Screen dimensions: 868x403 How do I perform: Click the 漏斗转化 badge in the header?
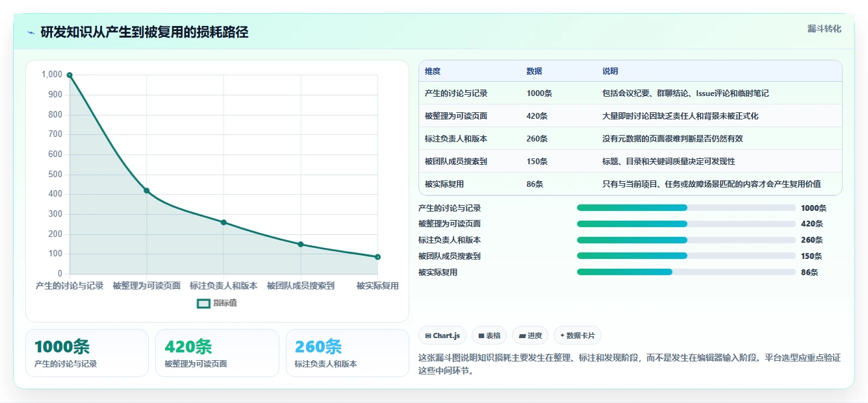(x=824, y=29)
